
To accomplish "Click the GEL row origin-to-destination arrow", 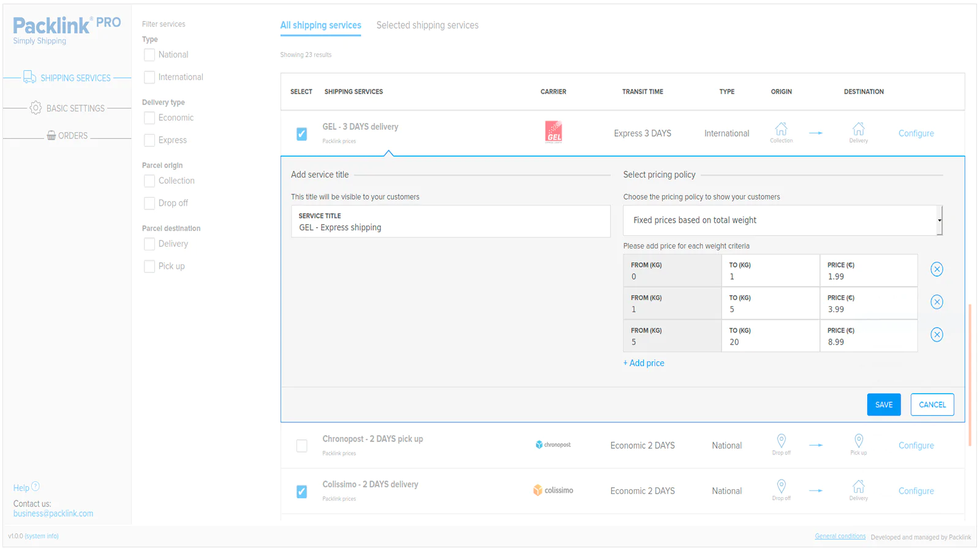I will point(816,133).
